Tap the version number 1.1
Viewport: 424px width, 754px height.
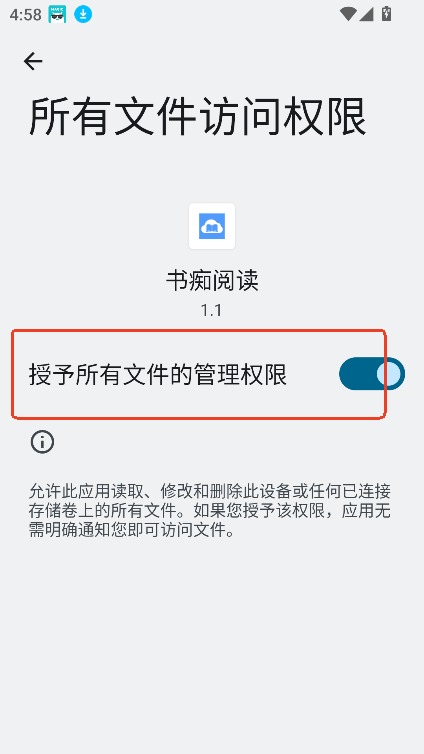pyautogui.click(x=212, y=310)
